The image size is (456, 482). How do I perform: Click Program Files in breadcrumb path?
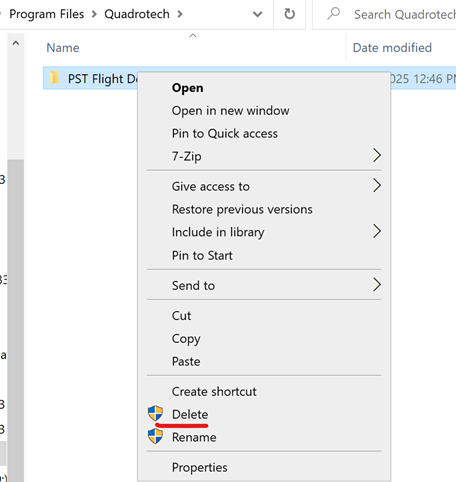click(47, 14)
